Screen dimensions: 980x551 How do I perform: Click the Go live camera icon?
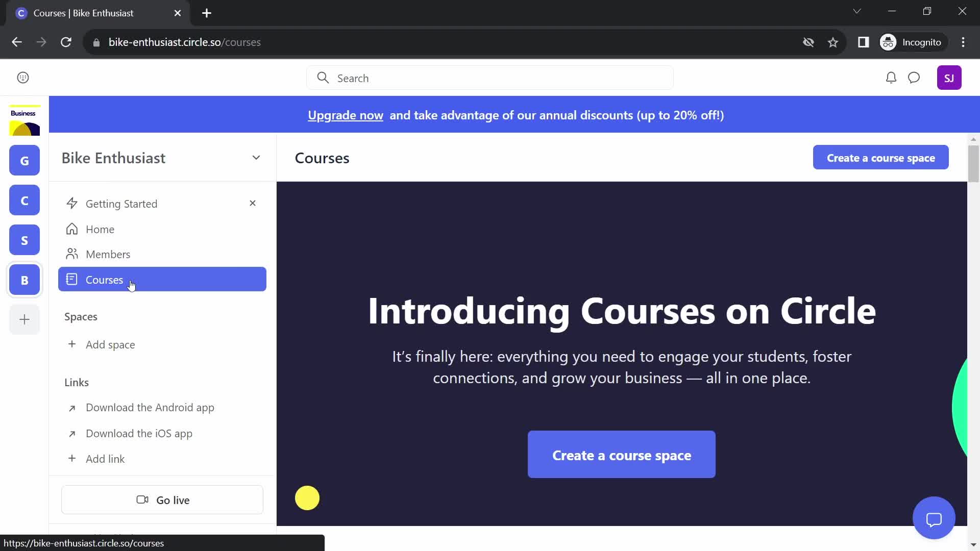click(143, 500)
